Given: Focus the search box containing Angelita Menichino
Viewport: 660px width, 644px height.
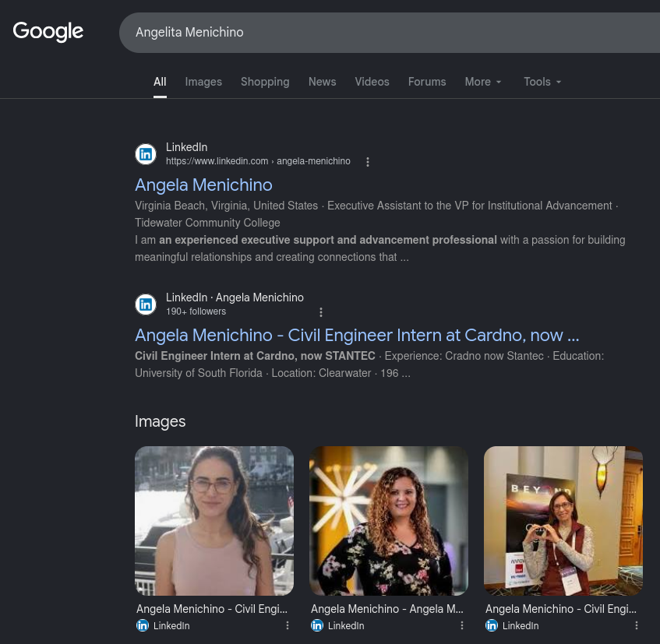Looking at the screenshot, I should [390, 33].
